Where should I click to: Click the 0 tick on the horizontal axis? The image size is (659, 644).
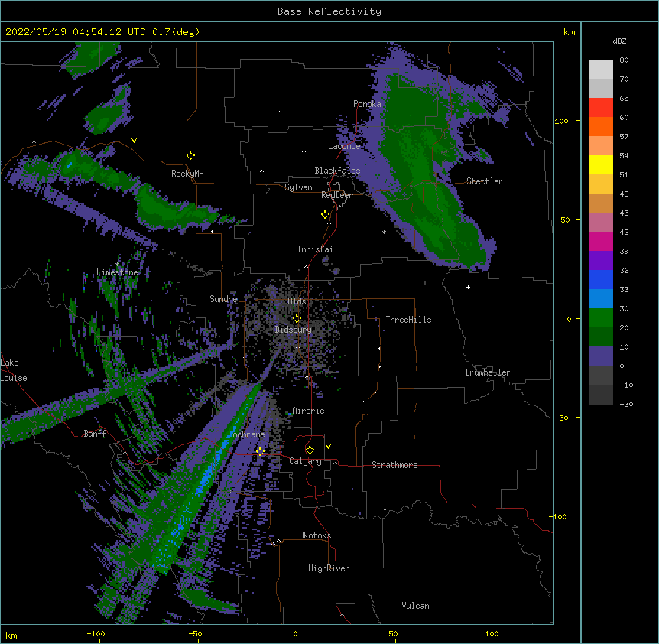click(295, 633)
